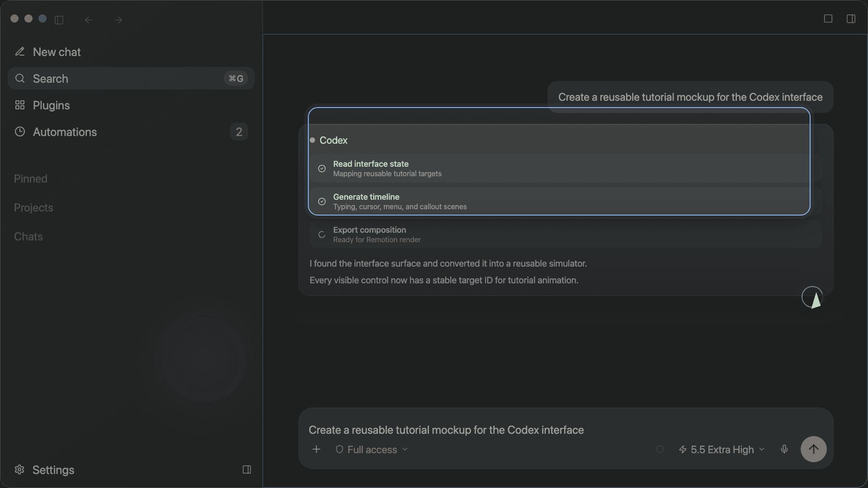Send the message with the up arrow button
Image resolution: width=868 pixels, height=488 pixels.
point(814,449)
